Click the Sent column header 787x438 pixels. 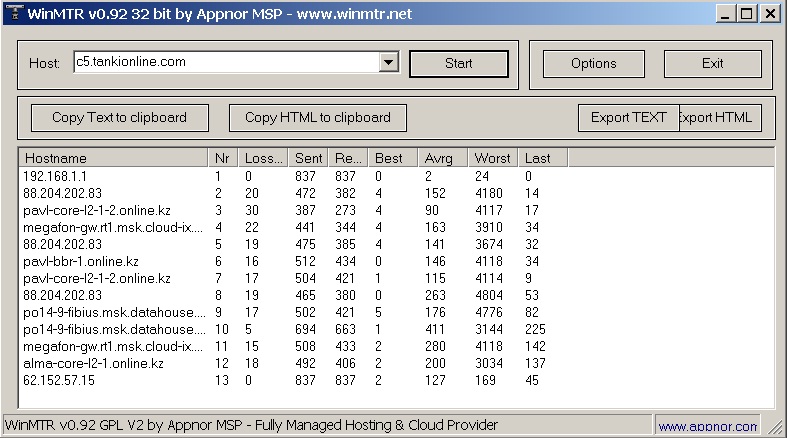308,158
